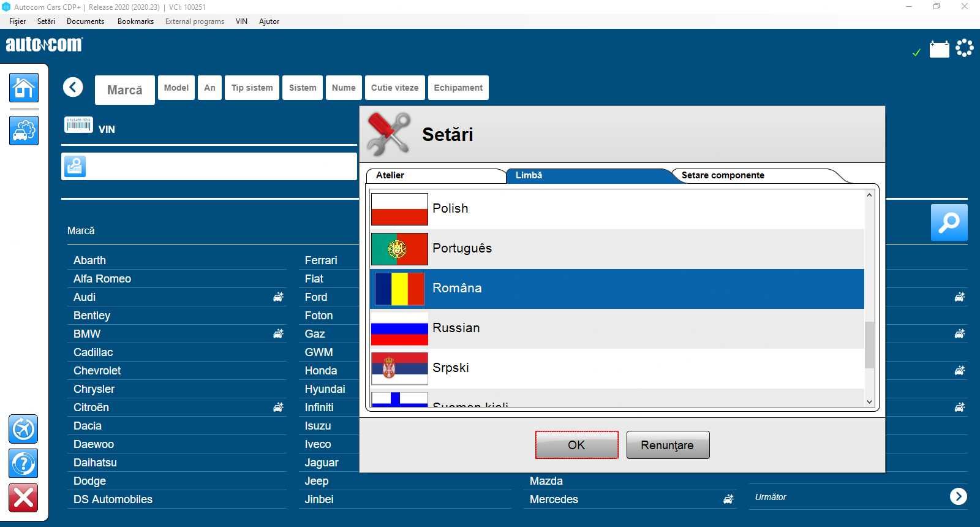Open the flight recorder sidebar icon

click(x=23, y=429)
